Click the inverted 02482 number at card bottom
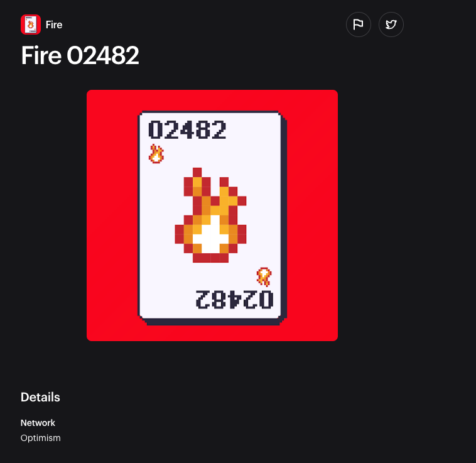The height and width of the screenshot is (463, 476). [x=234, y=300]
